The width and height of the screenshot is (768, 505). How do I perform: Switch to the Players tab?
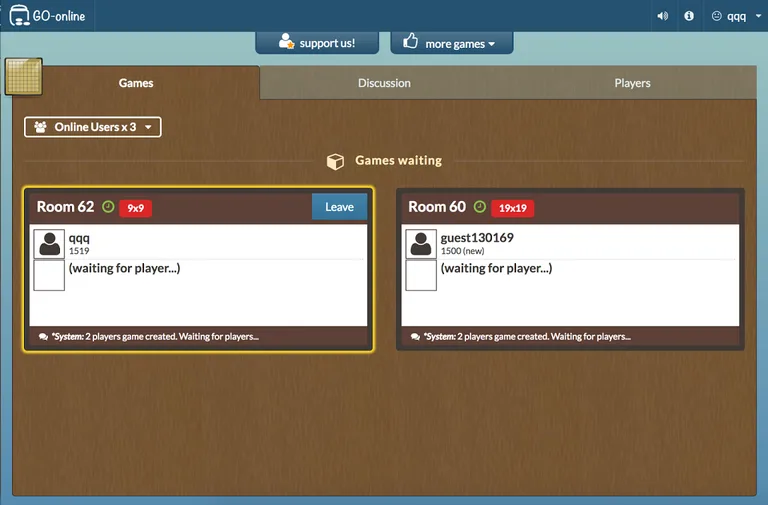[x=632, y=83]
